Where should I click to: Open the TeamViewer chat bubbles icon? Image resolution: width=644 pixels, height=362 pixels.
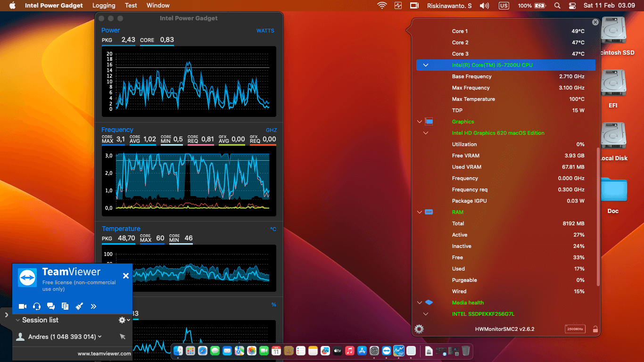51,306
